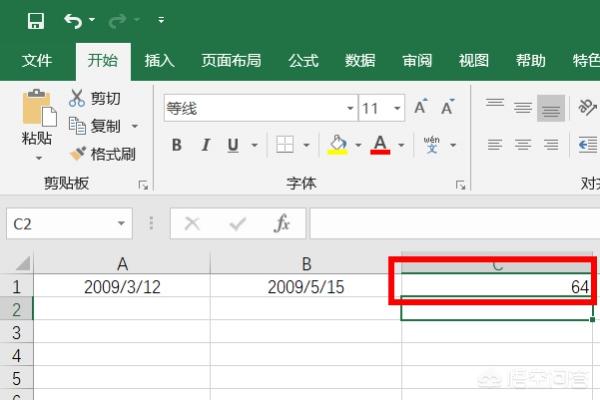Open the 公式 ribbon tab
Viewport: 600px width, 400px height.
coord(303,60)
